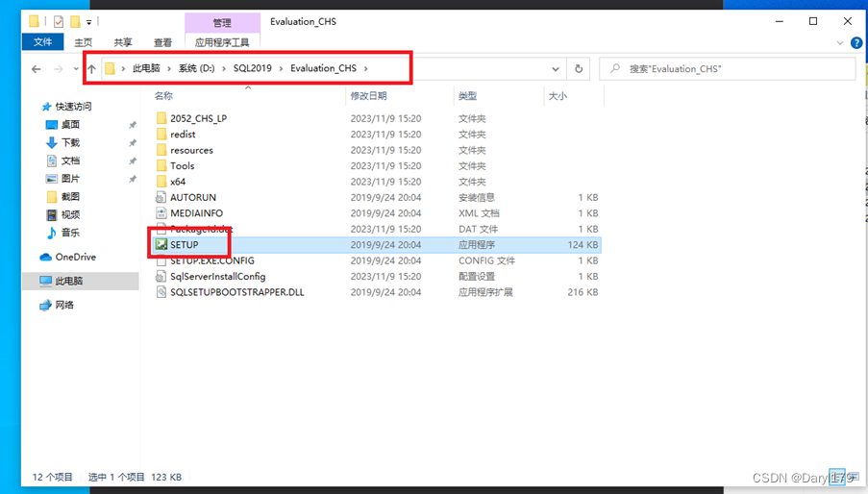
Task: Expand the address bar history dropdown
Action: point(556,69)
